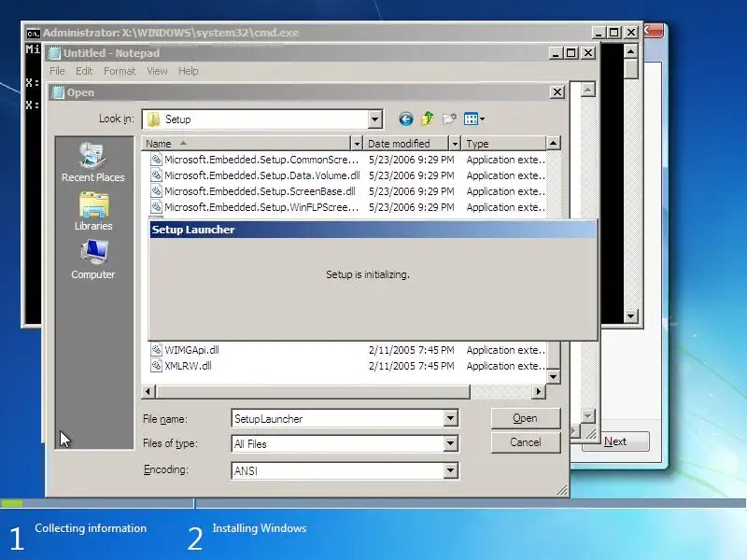Select Libraries in the places sidebar
The height and width of the screenshot is (560, 747).
[93, 212]
